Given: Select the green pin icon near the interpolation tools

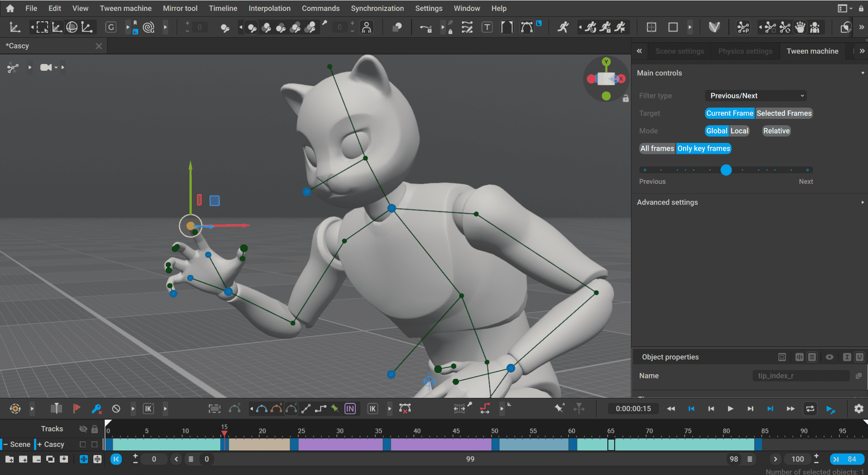Looking at the screenshot, I should (335, 408).
